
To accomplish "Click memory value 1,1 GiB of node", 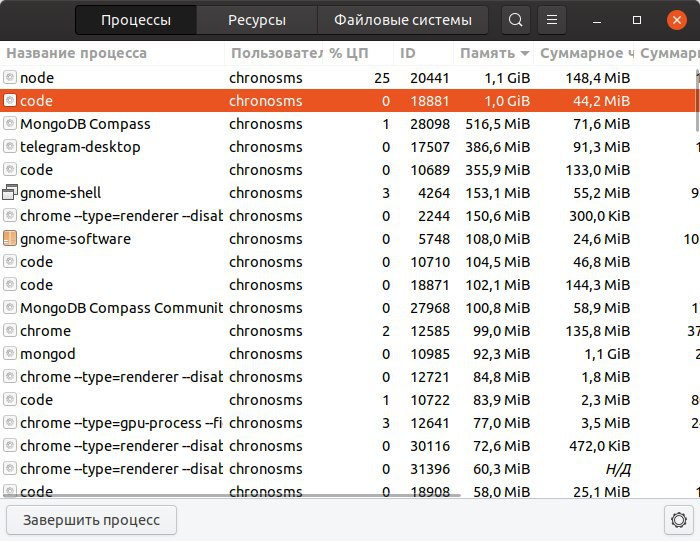I will coord(507,78).
